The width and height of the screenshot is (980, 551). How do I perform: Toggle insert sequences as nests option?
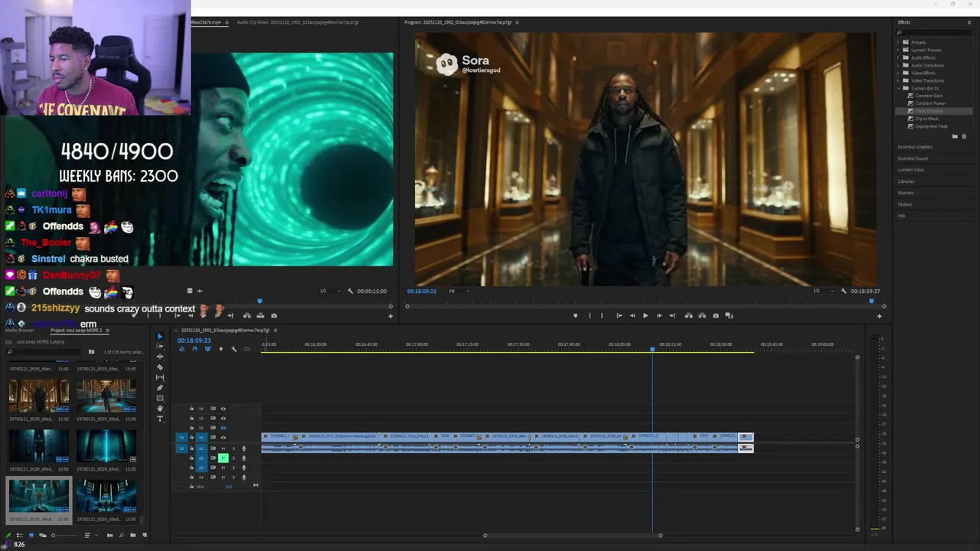pos(181,349)
